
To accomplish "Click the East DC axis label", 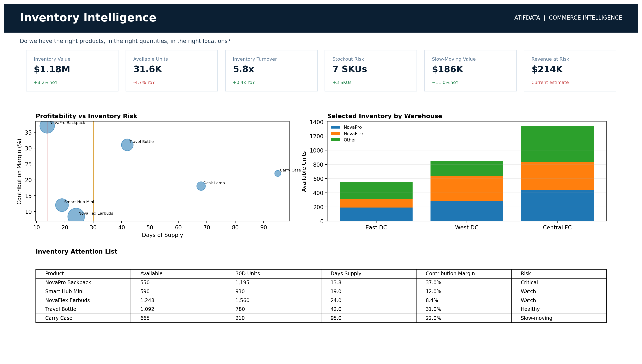I will [376, 228].
